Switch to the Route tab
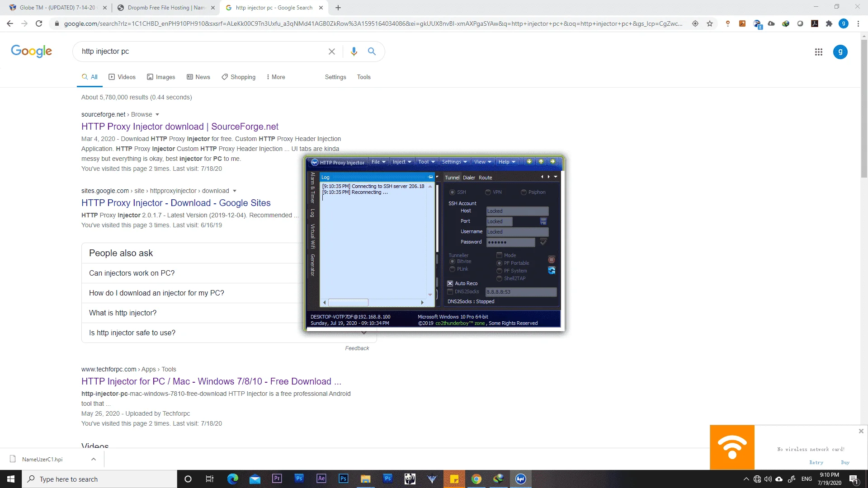Screen dimensions: 868x488 click(485, 178)
